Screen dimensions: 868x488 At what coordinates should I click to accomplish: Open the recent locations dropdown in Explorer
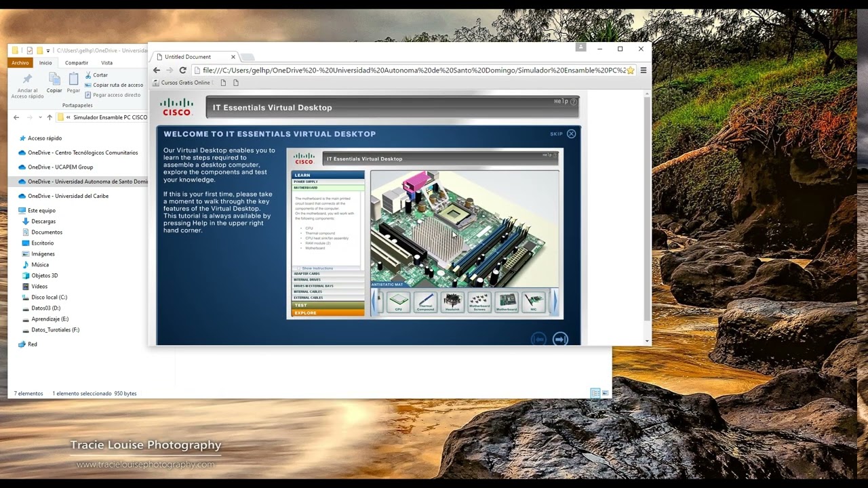tap(39, 117)
